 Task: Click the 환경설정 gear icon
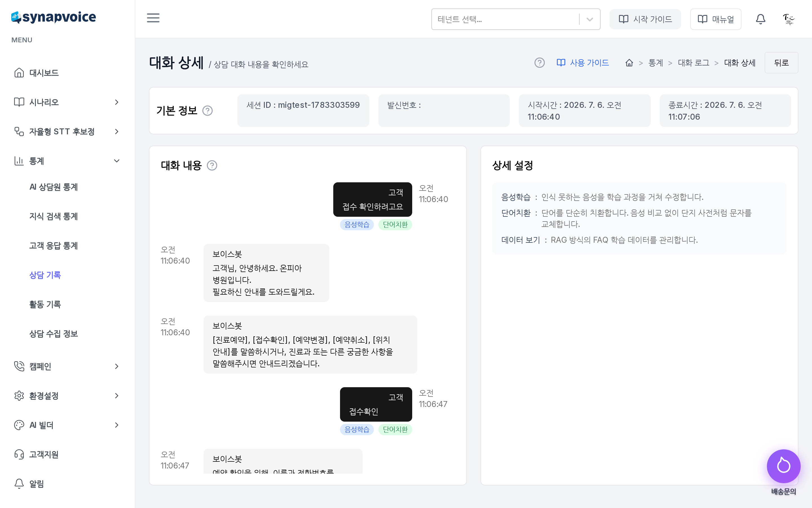point(19,396)
